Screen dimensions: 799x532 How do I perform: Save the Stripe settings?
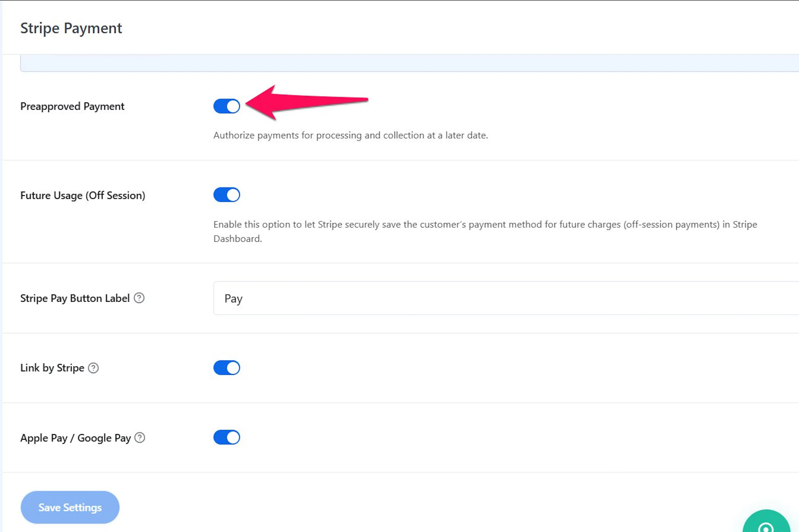point(70,507)
